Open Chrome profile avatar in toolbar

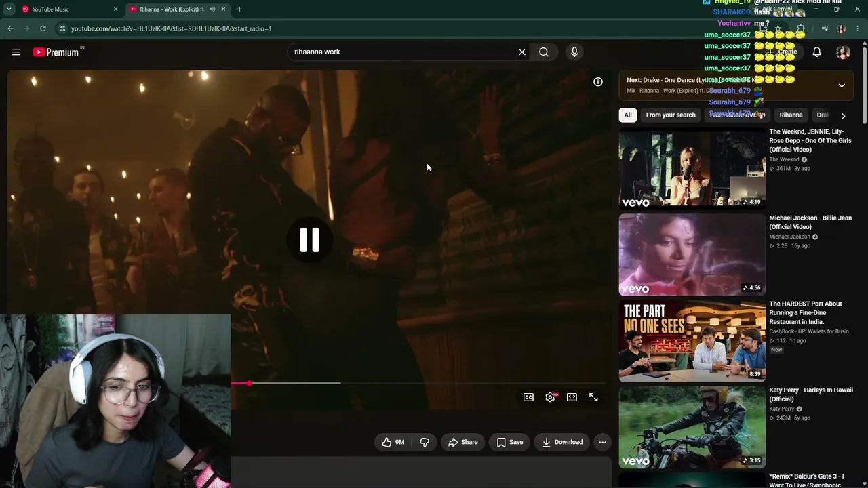click(842, 28)
